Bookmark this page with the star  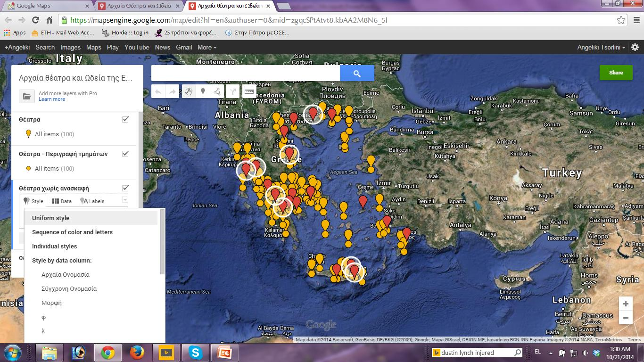tap(621, 20)
